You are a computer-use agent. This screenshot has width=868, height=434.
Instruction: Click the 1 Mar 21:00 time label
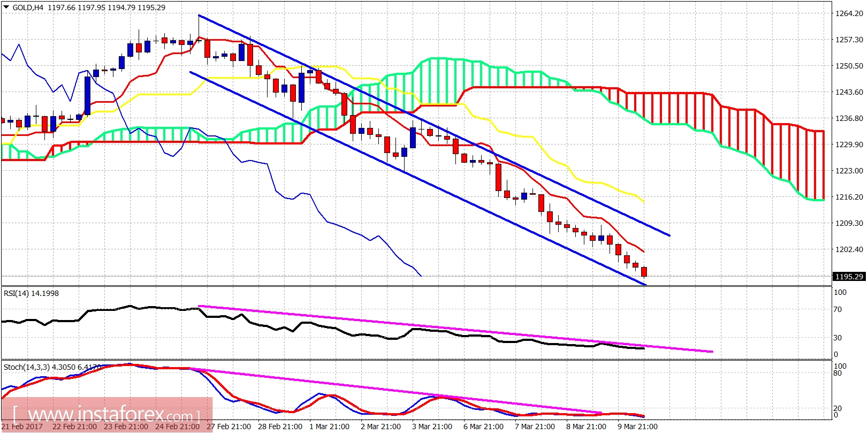(329, 427)
